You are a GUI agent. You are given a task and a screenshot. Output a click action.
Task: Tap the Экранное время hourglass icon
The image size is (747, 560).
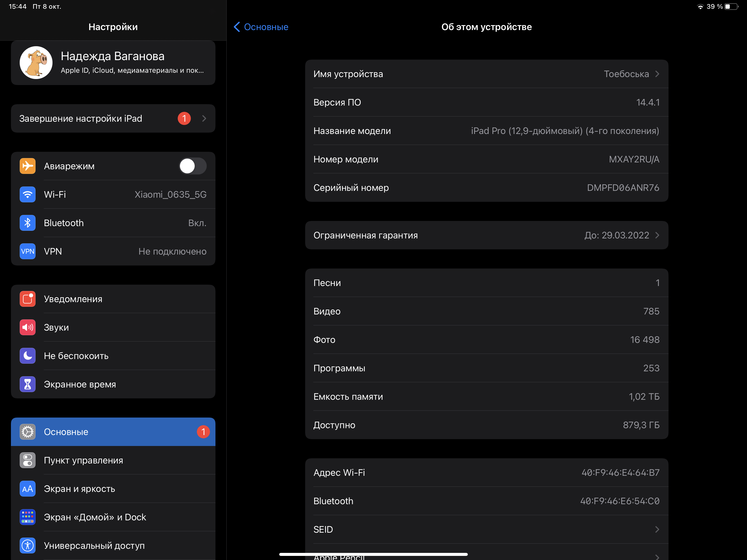click(x=27, y=384)
